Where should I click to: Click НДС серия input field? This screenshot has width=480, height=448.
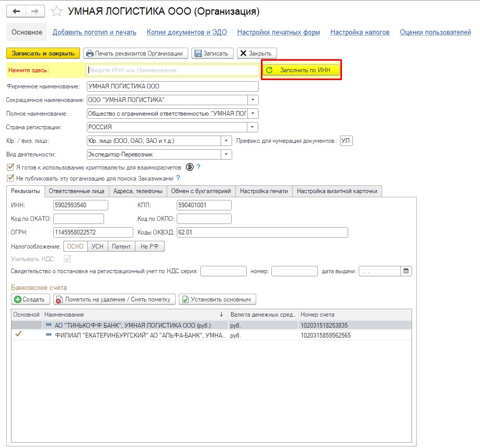223,271
